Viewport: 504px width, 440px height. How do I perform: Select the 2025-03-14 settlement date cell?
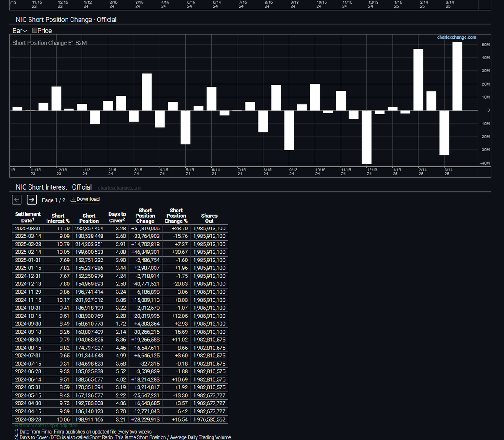pyautogui.click(x=28, y=236)
